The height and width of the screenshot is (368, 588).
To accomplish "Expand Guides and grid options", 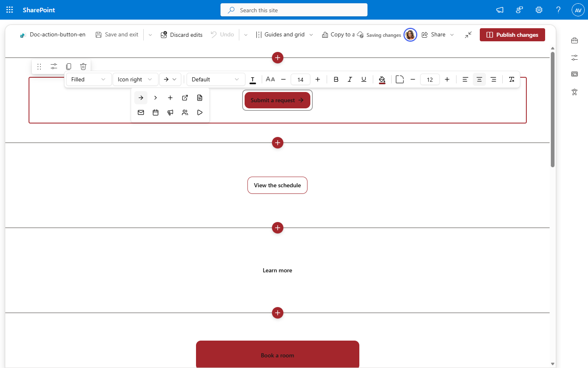I will [311, 35].
